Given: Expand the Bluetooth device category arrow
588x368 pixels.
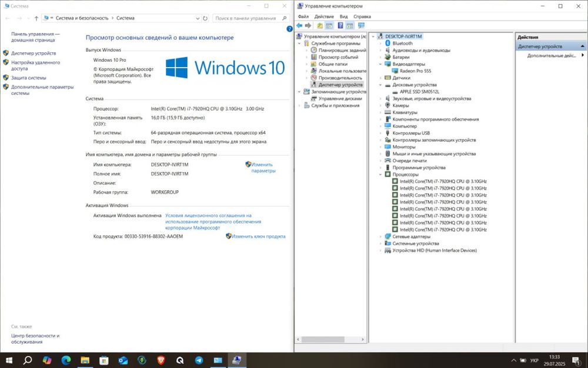Looking at the screenshot, I should tap(380, 44).
